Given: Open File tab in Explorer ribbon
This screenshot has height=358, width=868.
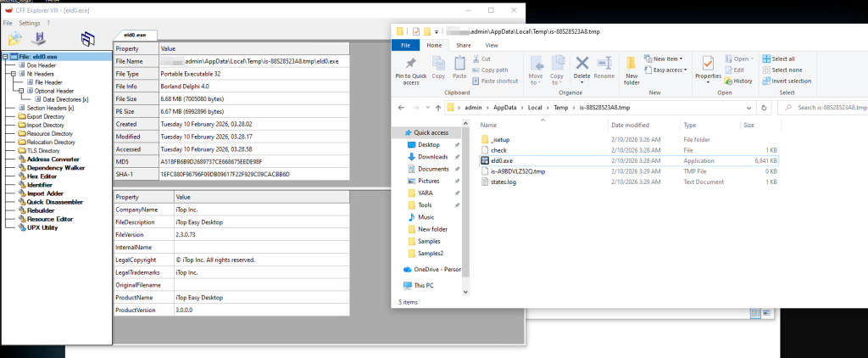Looking at the screenshot, I should [x=405, y=46].
